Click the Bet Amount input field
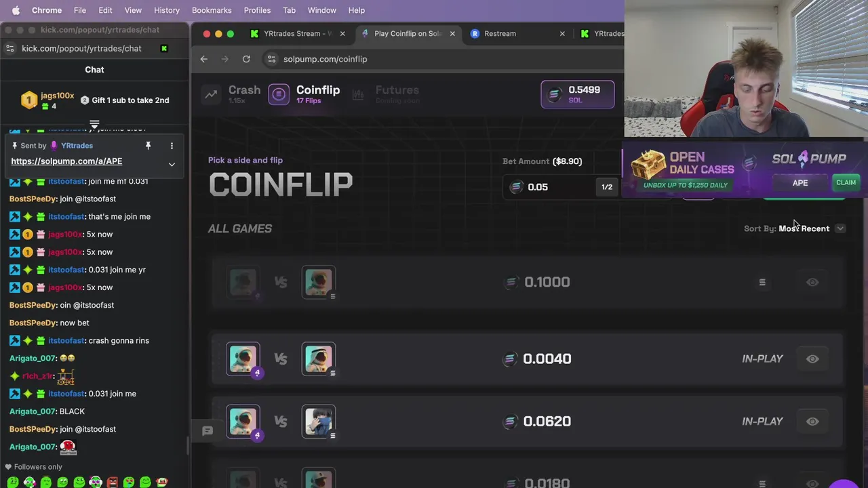The height and width of the screenshot is (488, 868). click(549, 187)
